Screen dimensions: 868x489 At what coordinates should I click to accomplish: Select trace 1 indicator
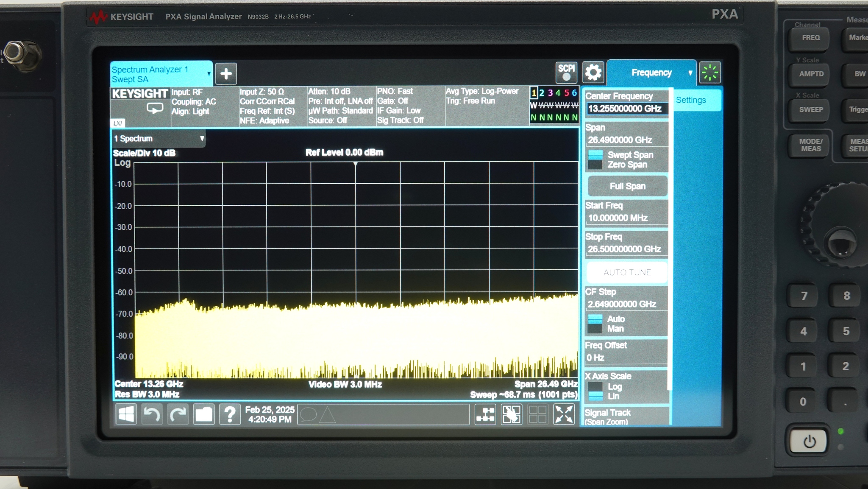[x=534, y=93]
